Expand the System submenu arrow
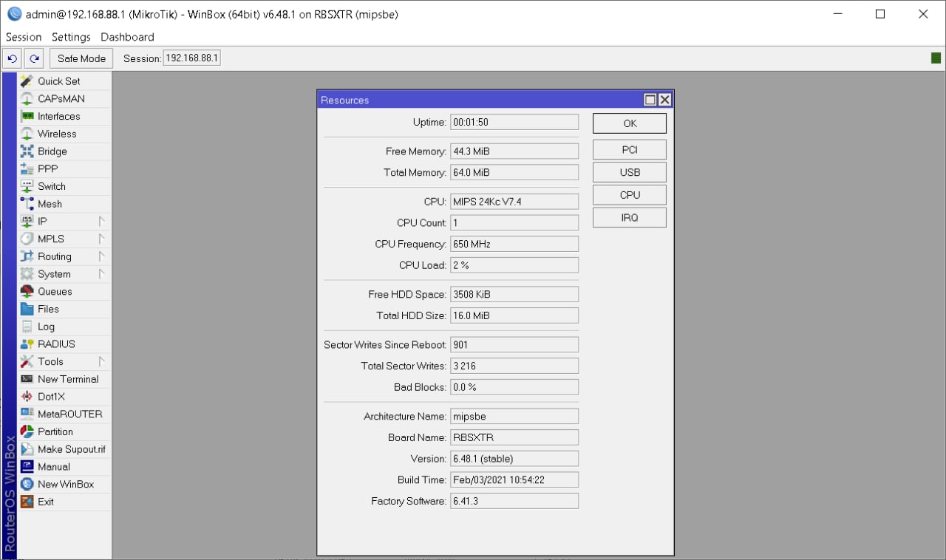This screenshot has height=560, width=946. click(101, 274)
